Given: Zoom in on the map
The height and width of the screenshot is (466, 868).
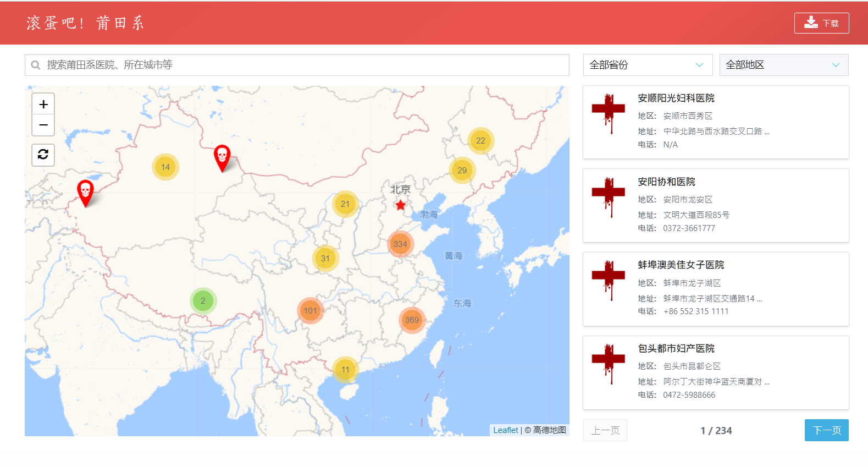Looking at the screenshot, I should pos(43,104).
